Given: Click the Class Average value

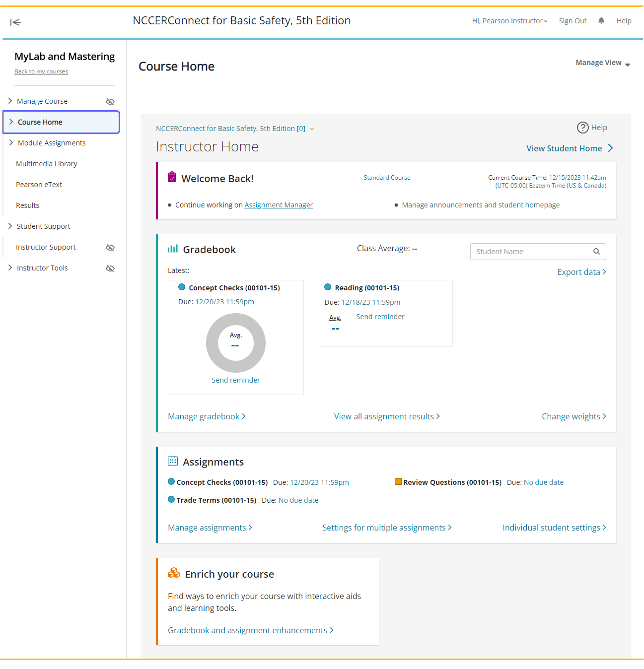Looking at the screenshot, I should (415, 249).
